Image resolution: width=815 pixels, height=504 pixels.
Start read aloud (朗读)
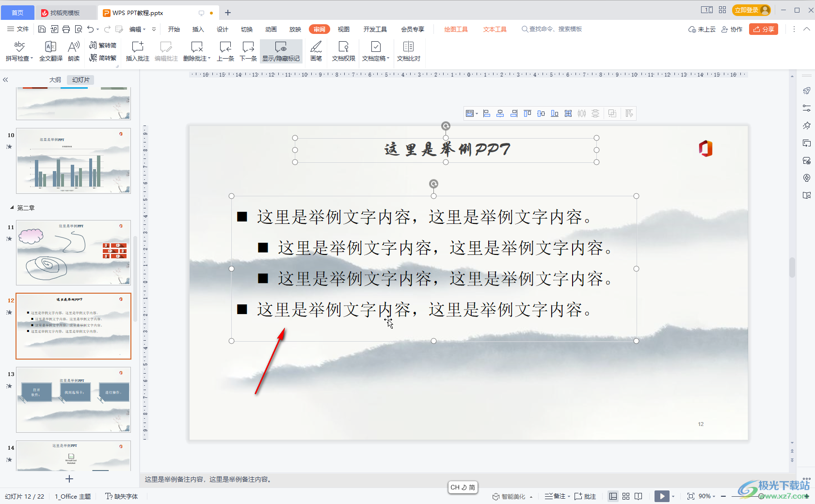(x=74, y=51)
